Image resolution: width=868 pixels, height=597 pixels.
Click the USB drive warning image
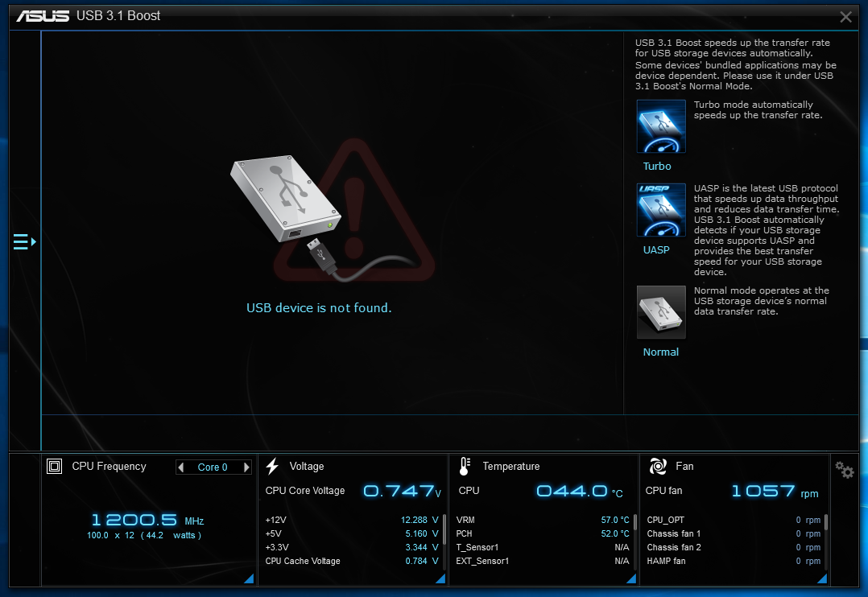click(x=332, y=212)
